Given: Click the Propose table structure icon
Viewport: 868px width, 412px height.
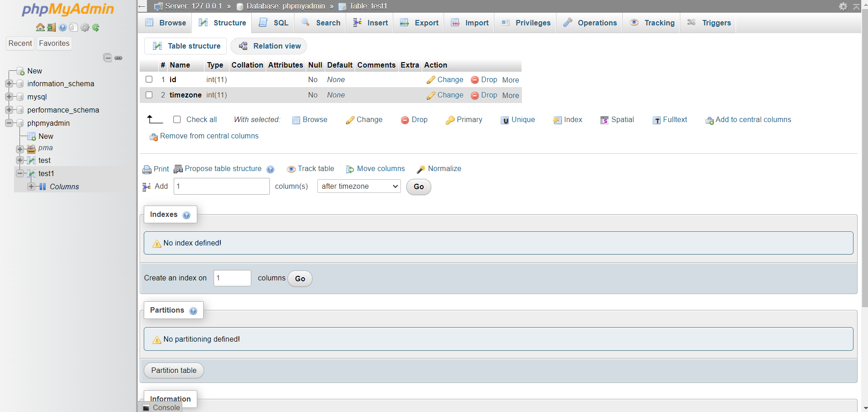Looking at the screenshot, I should coord(178,169).
